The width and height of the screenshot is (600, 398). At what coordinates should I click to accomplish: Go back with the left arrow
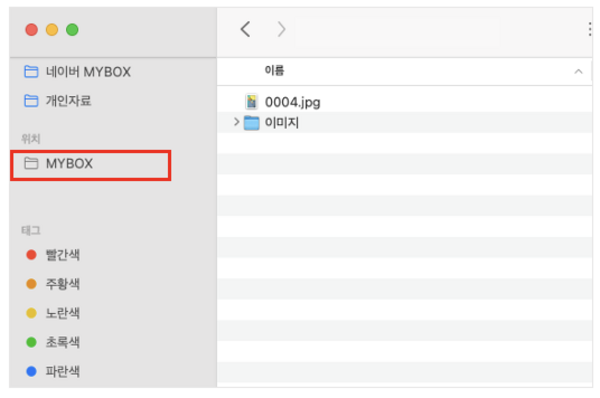[x=245, y=29]
